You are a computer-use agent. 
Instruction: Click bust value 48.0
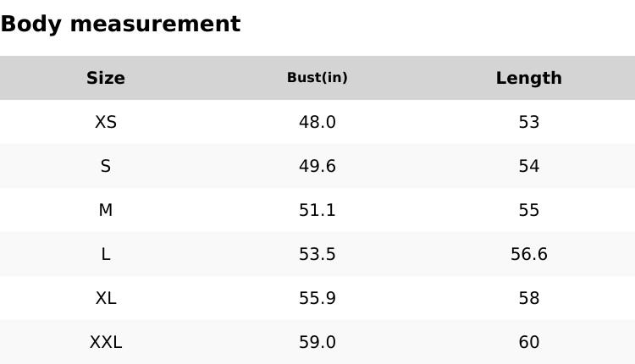(317, 122)
